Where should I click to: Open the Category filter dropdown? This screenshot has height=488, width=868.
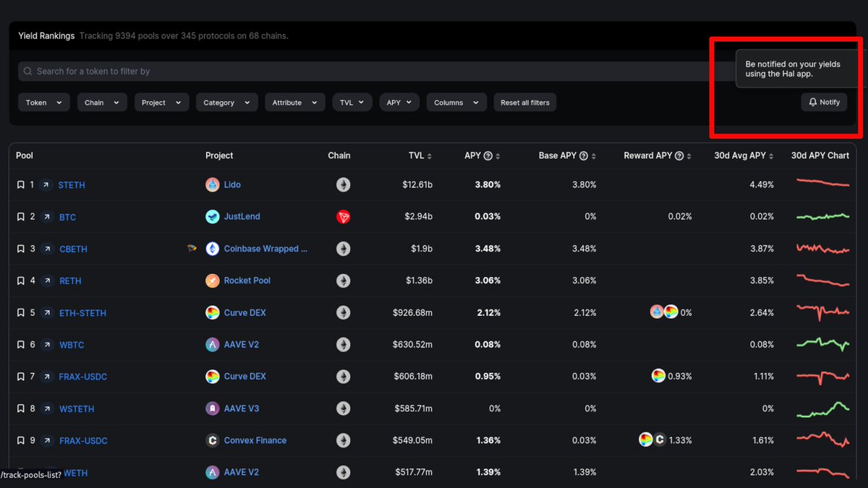click(226, 103)
